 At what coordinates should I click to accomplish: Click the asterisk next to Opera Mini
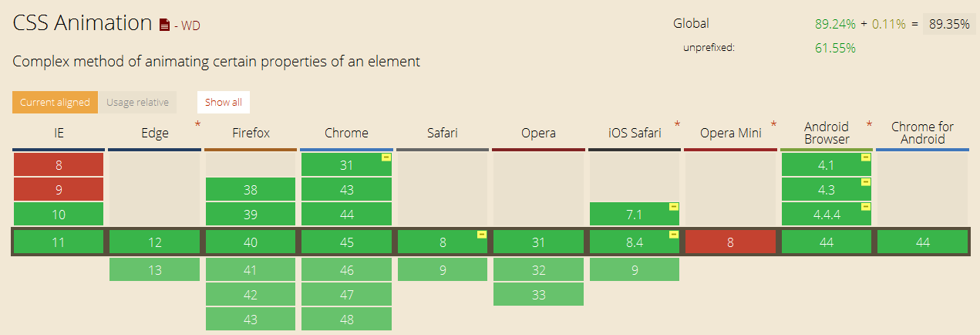[773, 124]
